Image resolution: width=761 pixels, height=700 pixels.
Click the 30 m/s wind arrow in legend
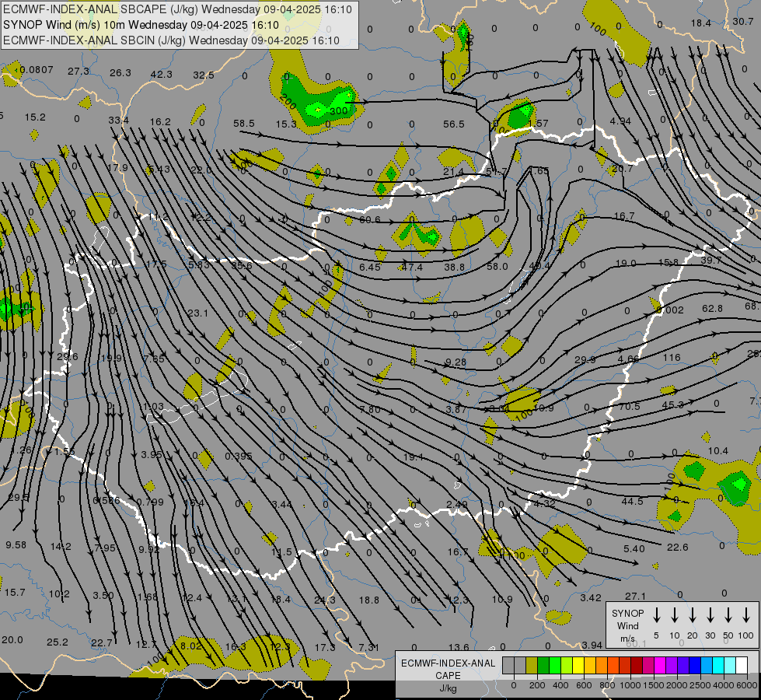click(x=710, y=615)
